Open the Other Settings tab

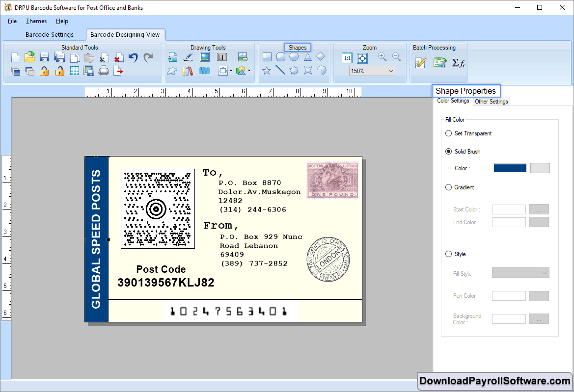pos(492,102)
